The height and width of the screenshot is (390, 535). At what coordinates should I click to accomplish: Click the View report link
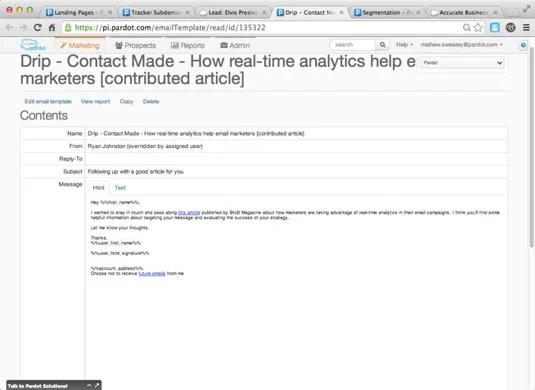[96, 101]
